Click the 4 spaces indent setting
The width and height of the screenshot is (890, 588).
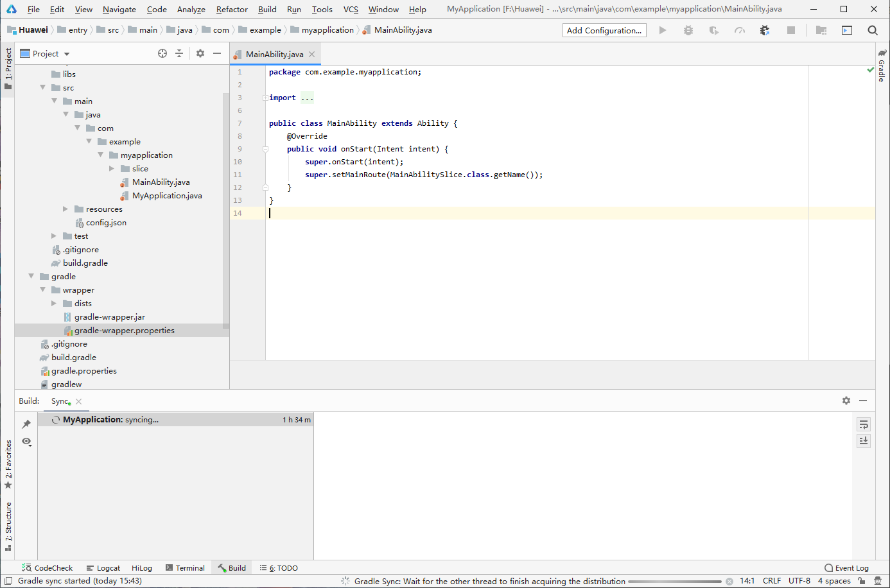(834, 581)
